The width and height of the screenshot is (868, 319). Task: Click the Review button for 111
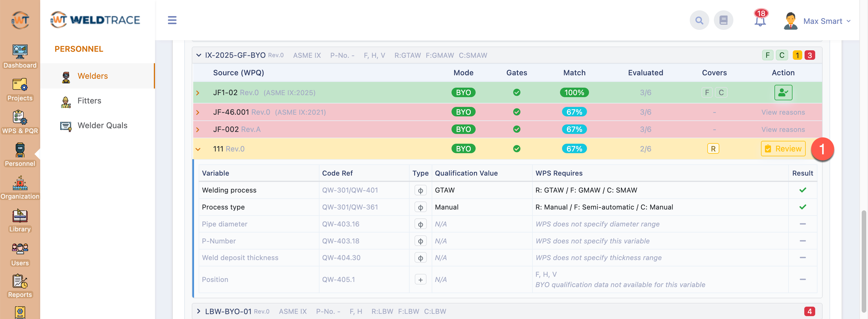(x=783, y=149)
